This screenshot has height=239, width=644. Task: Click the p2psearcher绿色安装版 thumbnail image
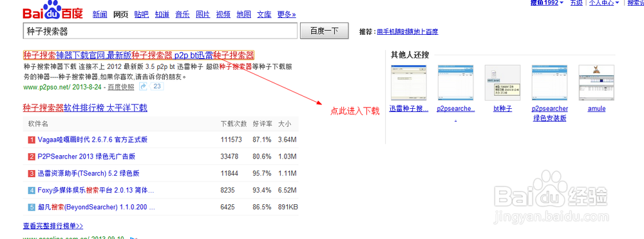click(x=549, y=82)
